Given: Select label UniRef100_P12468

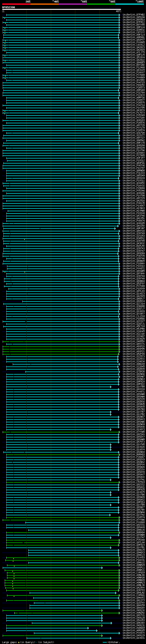Looking at the screenshot, I should 134,67.
